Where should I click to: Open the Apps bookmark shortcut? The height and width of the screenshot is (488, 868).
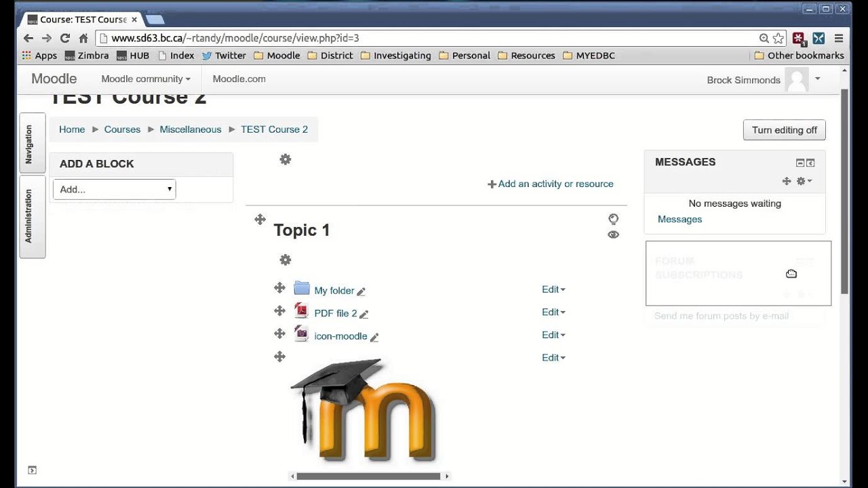point(39,56)
